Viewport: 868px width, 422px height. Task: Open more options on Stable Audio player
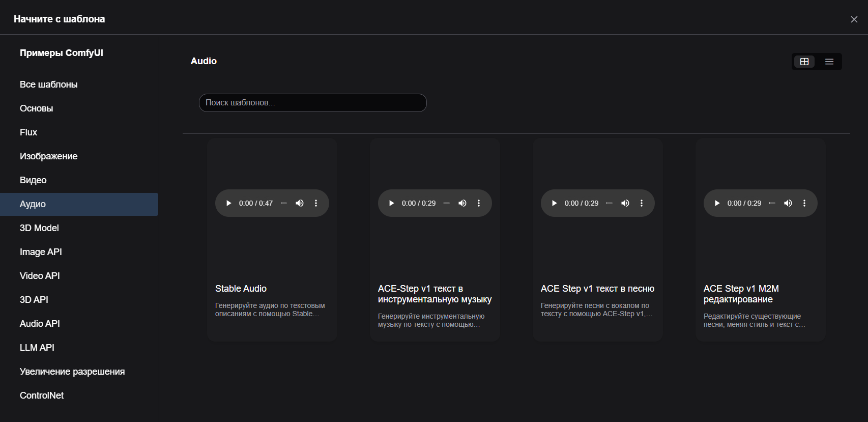click(316, 203)
